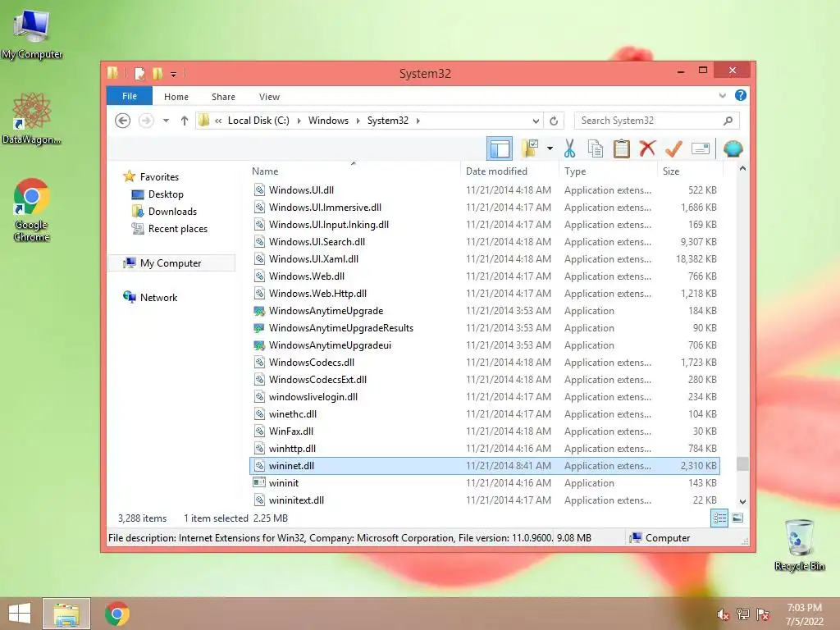Click the search magnifier icon
Viewport: 840px width, 630px height.
728,121
